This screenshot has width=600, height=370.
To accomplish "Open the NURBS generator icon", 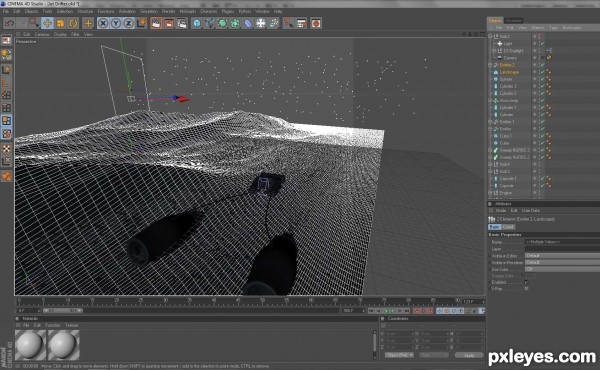I will click(222, 23).
